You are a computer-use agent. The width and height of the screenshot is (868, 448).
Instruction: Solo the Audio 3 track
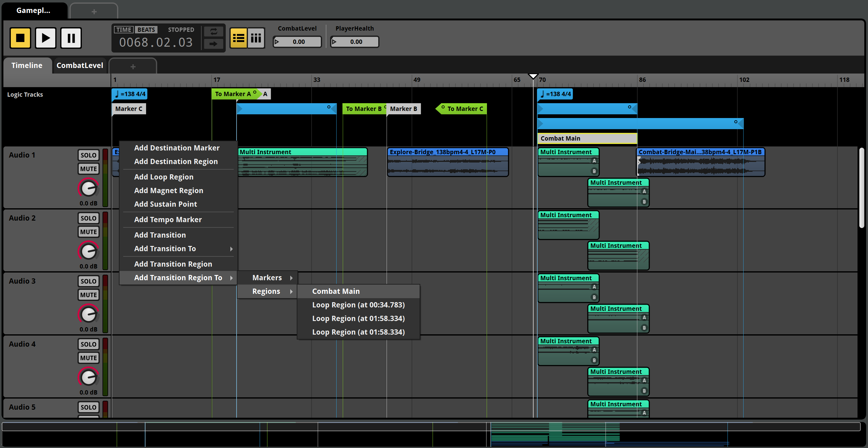point(89,281)
